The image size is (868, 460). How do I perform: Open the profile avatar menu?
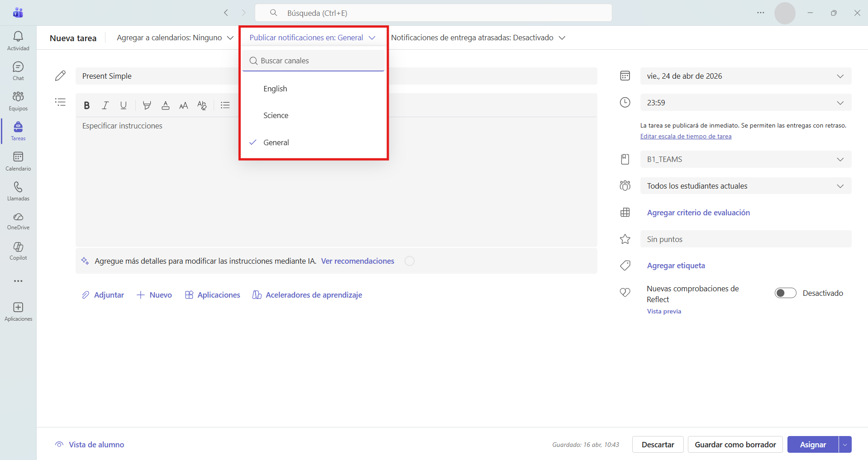coord(785,13)
